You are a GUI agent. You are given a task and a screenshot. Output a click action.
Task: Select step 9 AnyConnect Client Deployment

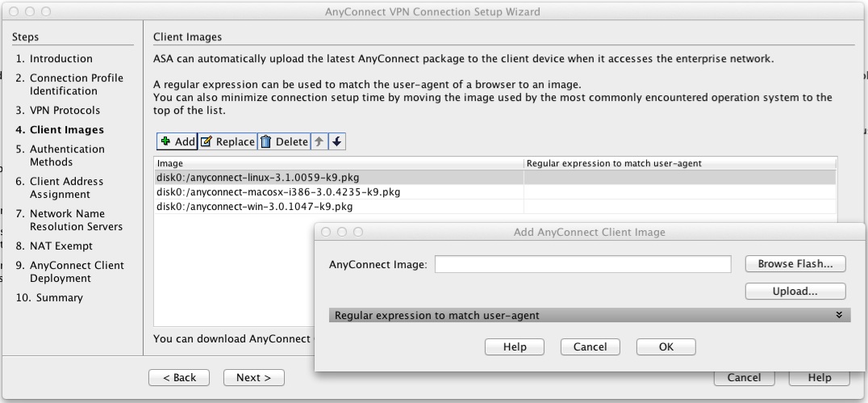point(69,271)
